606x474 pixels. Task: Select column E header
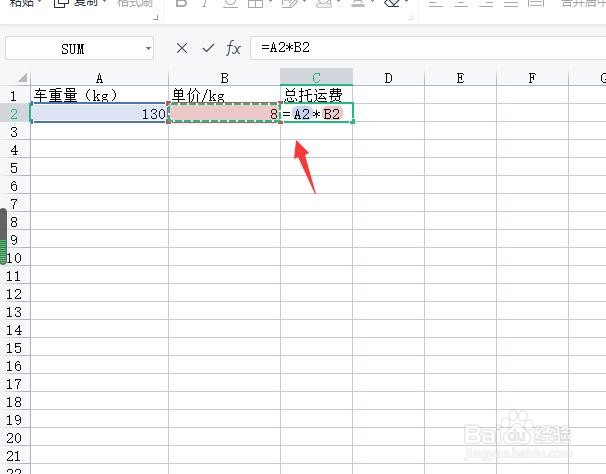[x=460, y=78]
